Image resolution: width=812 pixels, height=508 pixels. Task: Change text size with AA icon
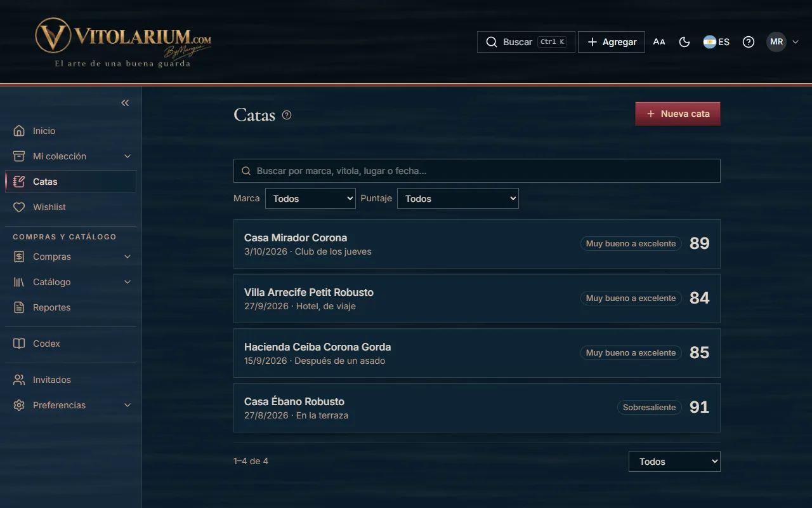click(659, 42)
